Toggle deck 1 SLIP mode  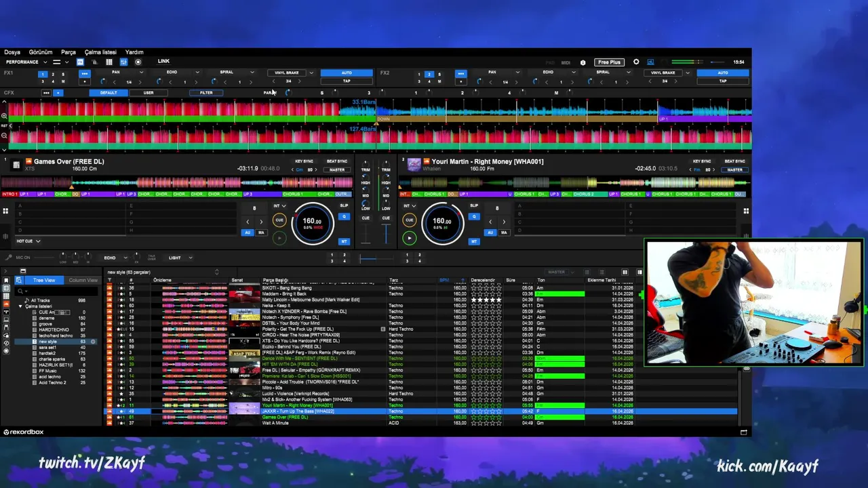click(344, 206)
